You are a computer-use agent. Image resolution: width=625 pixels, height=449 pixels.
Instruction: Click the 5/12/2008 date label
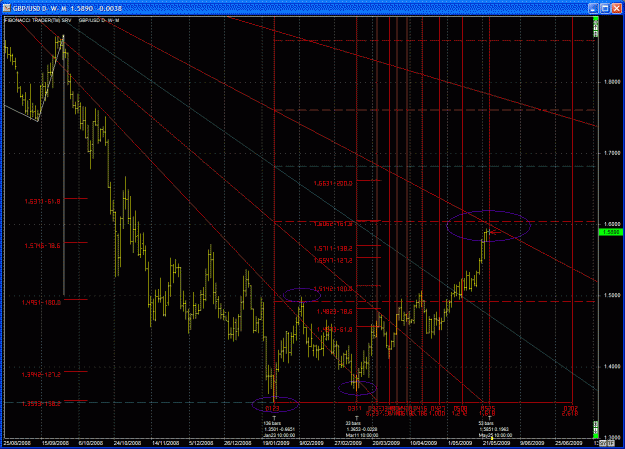pos(201,443)
